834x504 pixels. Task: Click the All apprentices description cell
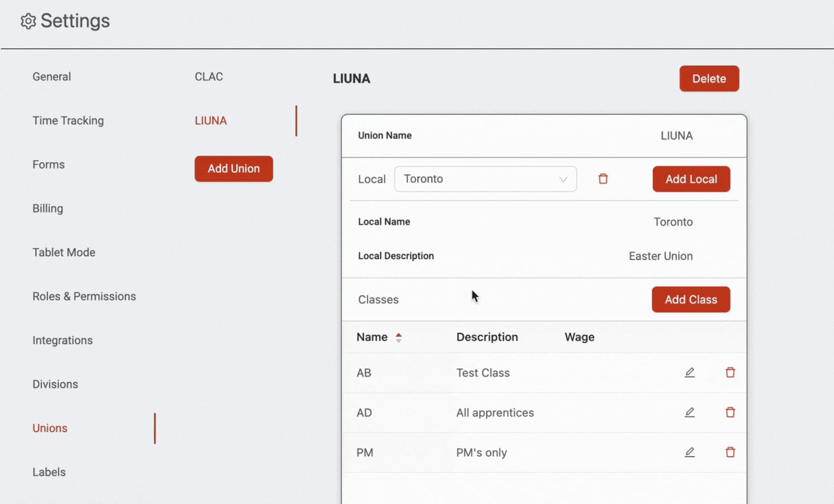click(x=495, y=413)
